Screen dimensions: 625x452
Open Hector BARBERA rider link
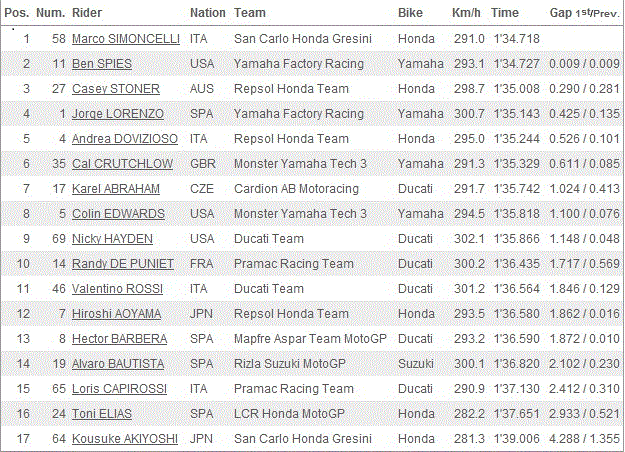[x=119, y=339]
